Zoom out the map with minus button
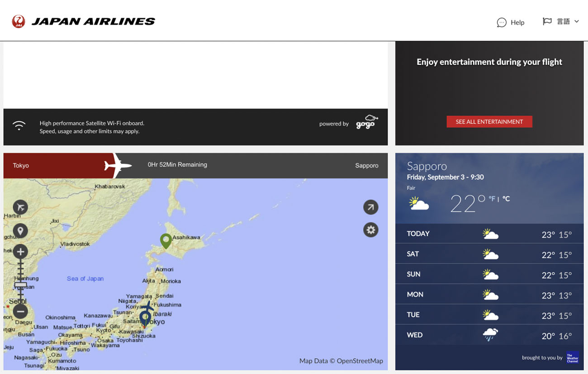588x374 pixels. coord(20,312)
